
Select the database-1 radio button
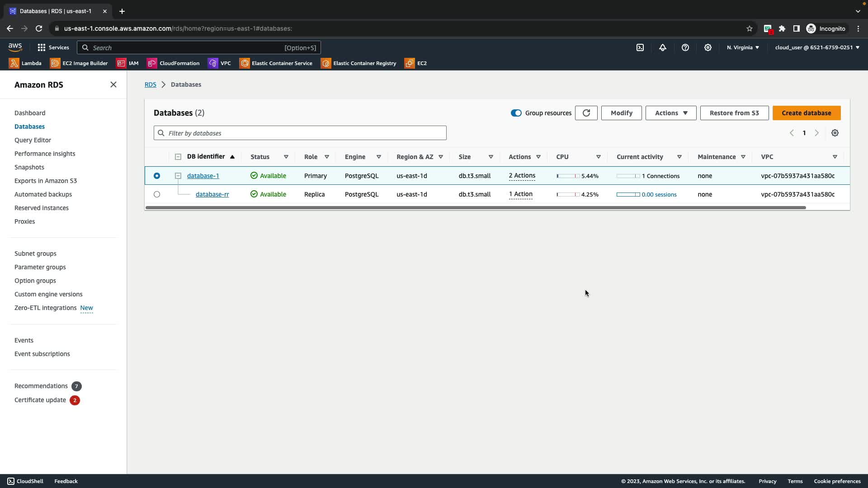157,176
